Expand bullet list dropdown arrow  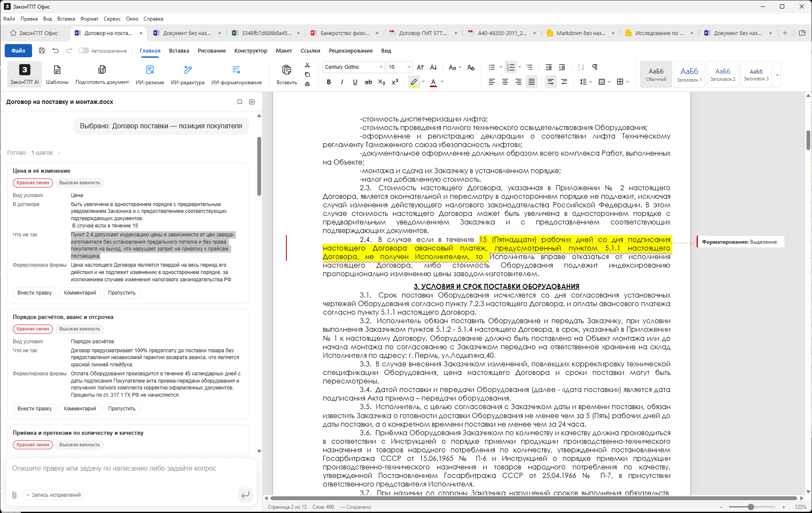[501, 67]
